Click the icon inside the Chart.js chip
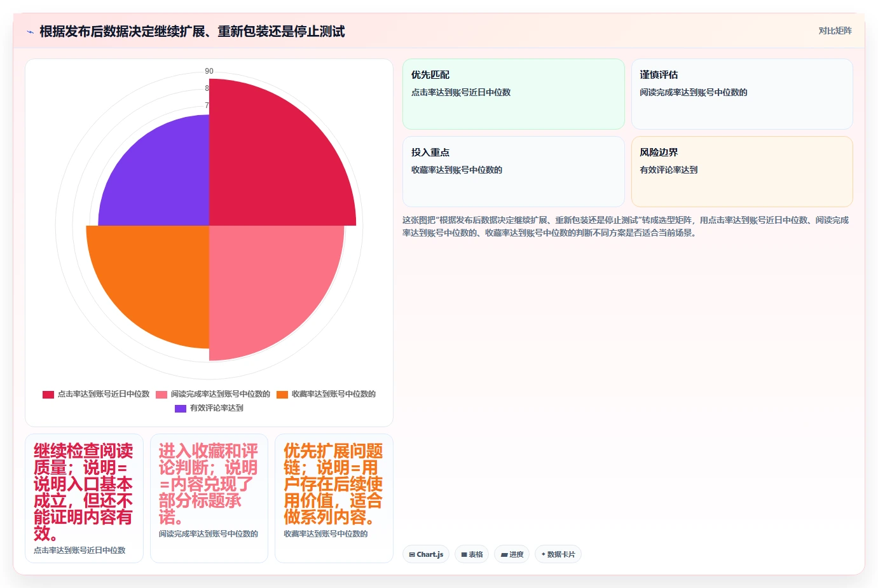 pyautogui.click(x=412, y=555)
